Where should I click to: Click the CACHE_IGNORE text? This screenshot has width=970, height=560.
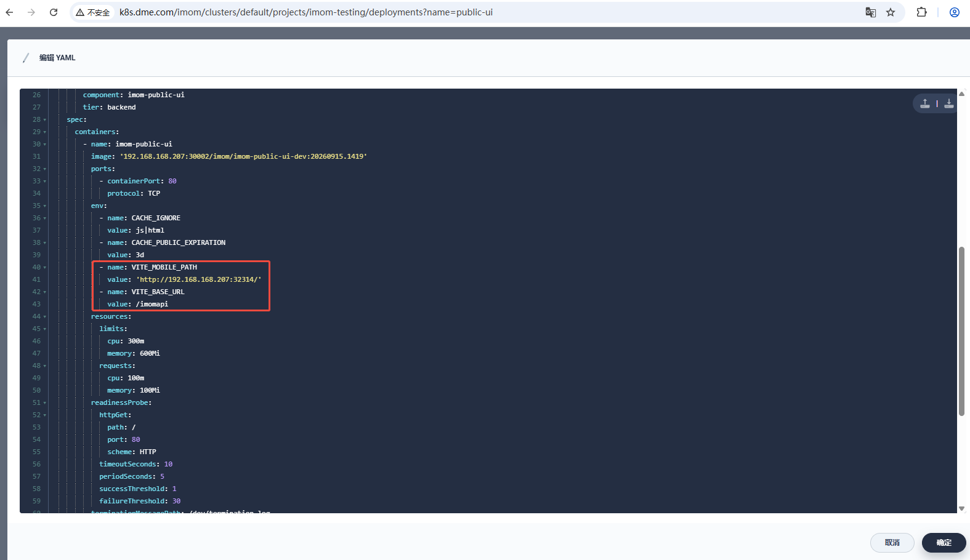click(x=156, y=218)
